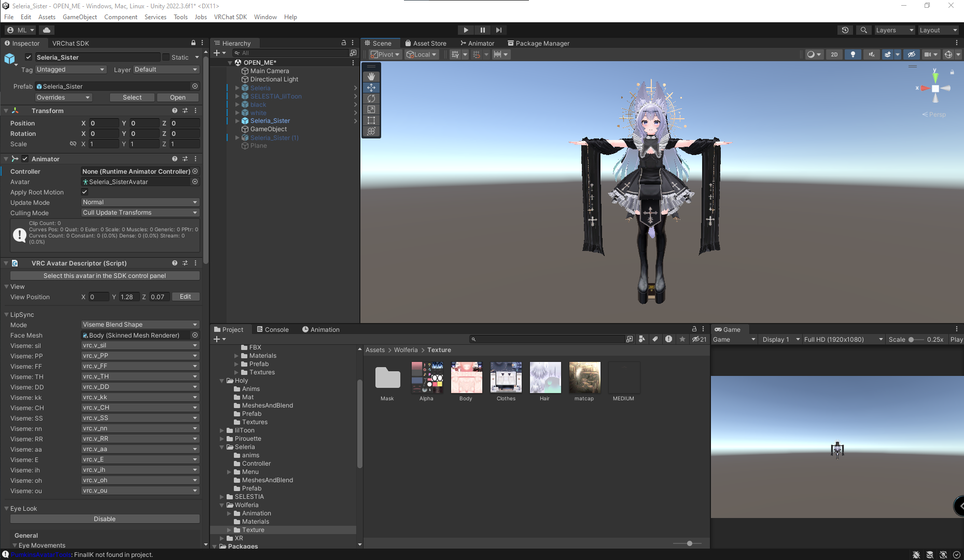Open the Pivot handle position dropdown
The height and width of the screenshot is (560, 964).
(x=385, y=54)
